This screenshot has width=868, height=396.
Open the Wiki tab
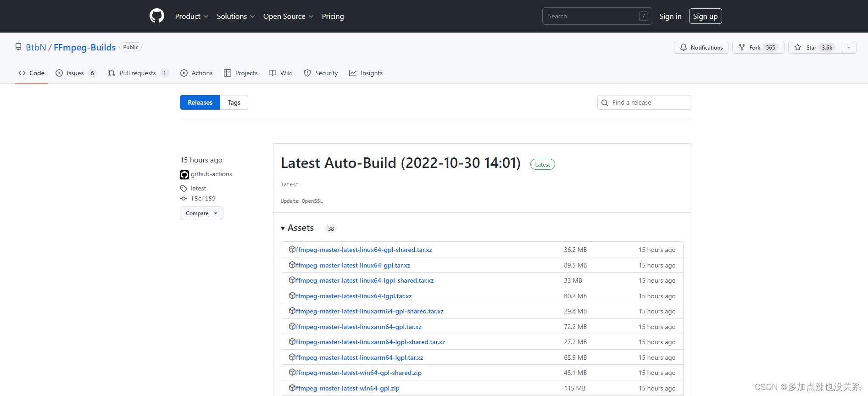click(280, 73)
